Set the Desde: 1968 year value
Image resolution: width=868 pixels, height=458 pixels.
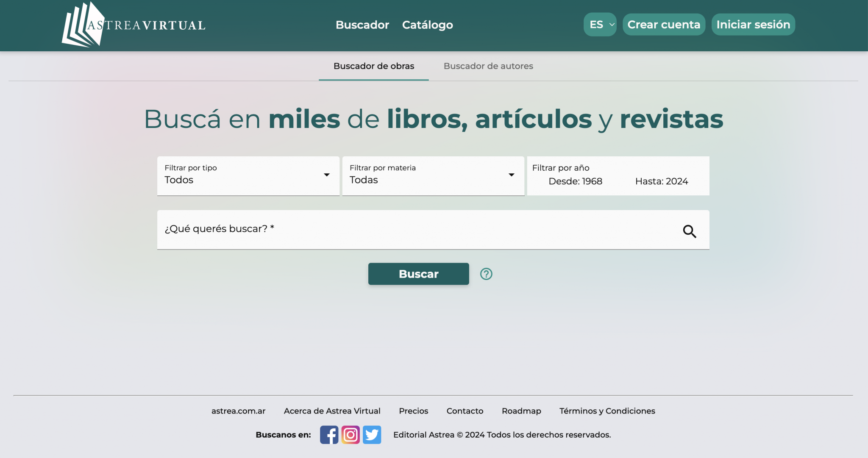tap(575, 181)
